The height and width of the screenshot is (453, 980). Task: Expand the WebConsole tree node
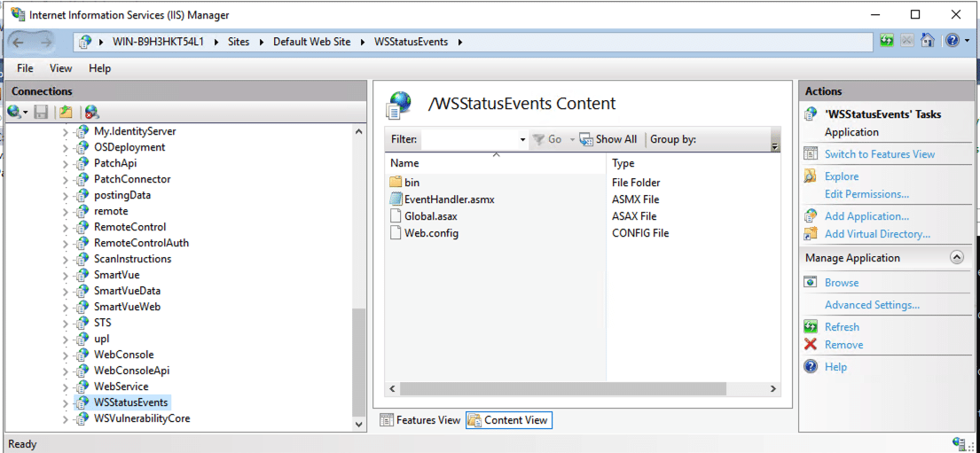click(65, 355)
